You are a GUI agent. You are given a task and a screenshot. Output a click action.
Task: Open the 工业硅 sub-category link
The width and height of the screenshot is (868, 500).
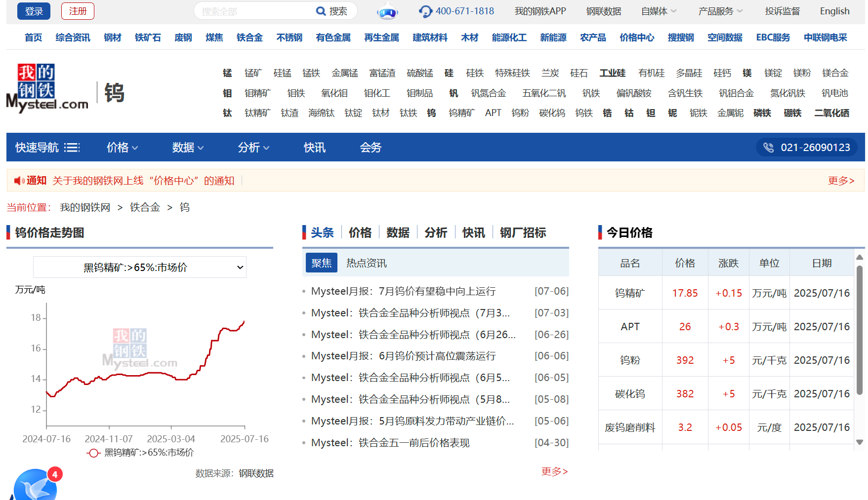(x=613, y=73)
